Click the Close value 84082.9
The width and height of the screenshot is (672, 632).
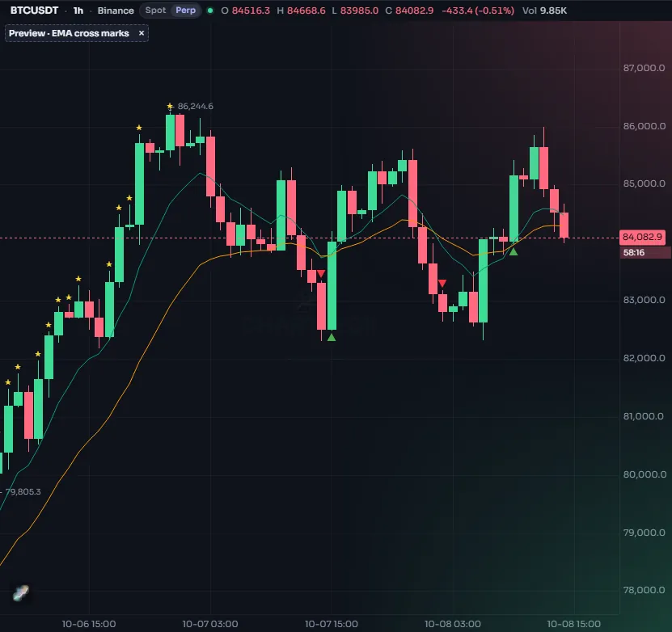click(x=414, y=11)
